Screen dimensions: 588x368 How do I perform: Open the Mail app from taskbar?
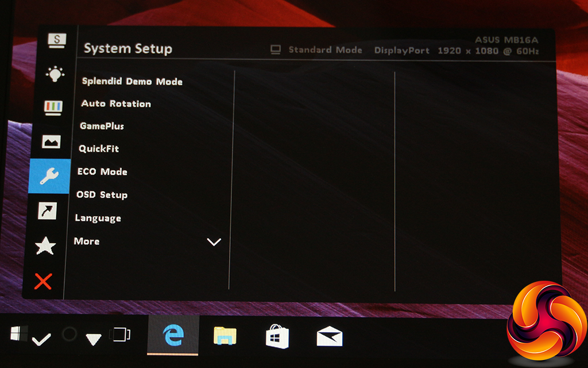pos(329,336)
